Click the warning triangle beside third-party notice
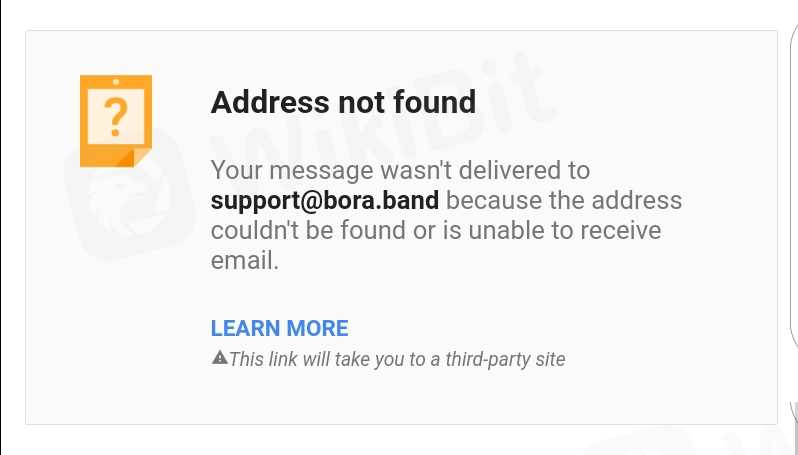Screen dimensions: 798x455 click(x=219, y=357)
